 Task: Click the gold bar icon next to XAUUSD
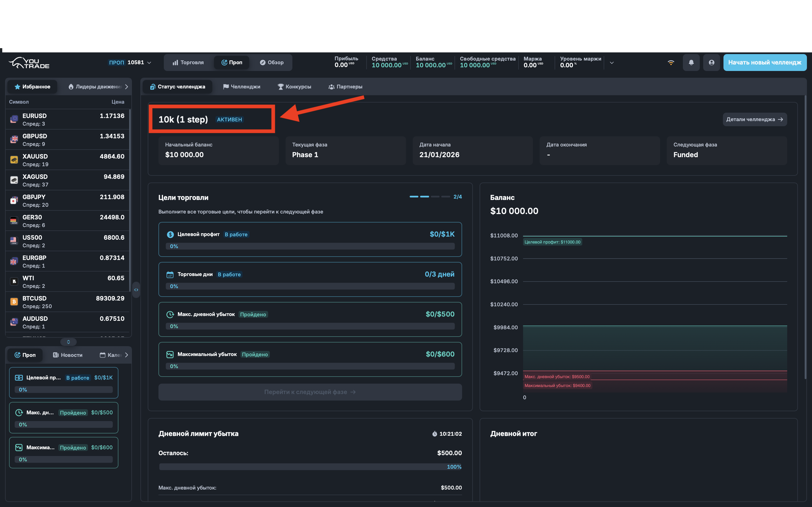[x=14, y=160]
